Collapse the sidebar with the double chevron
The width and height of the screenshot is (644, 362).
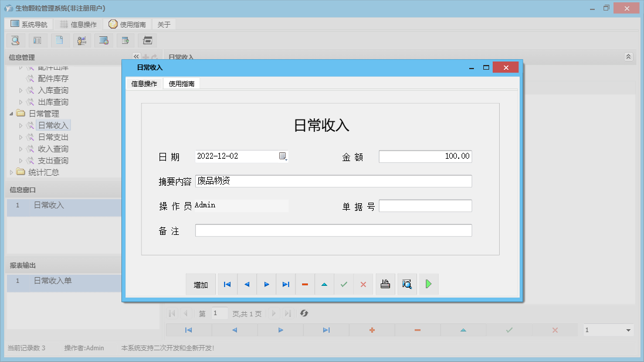pos(135,56)
